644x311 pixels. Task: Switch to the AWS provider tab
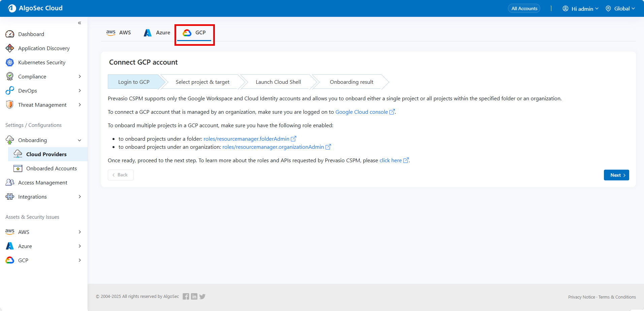point(119,33)
